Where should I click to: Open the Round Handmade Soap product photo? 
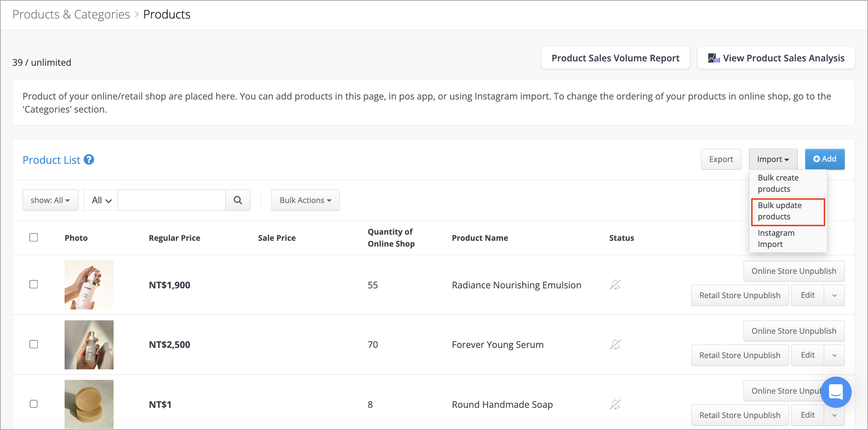pyautogui.click(x=89, y=404)
